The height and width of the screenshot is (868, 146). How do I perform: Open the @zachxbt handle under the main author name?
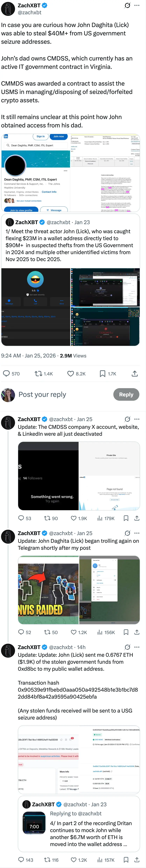coord(29,13)
